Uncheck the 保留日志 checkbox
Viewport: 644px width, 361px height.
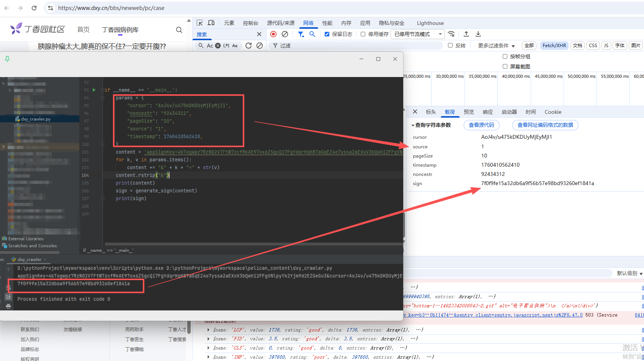tap(327, 34)
